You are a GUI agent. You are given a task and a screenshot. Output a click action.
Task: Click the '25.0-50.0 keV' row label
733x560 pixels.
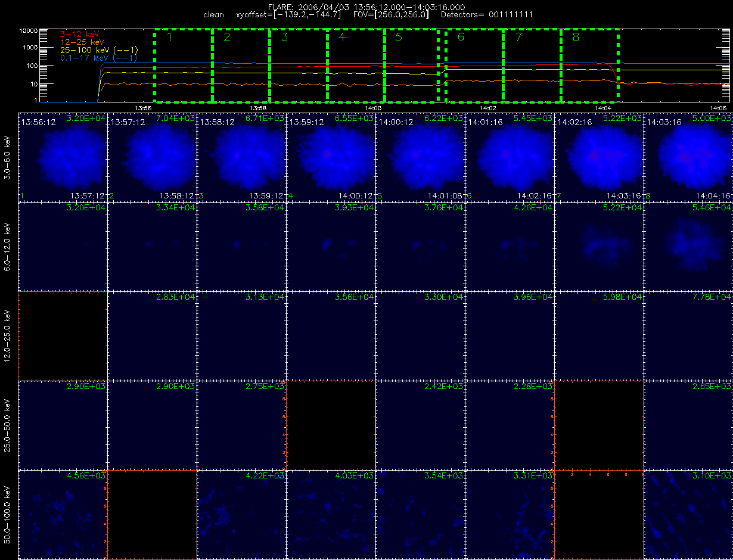pyautogui.click(x=8, y=425)
